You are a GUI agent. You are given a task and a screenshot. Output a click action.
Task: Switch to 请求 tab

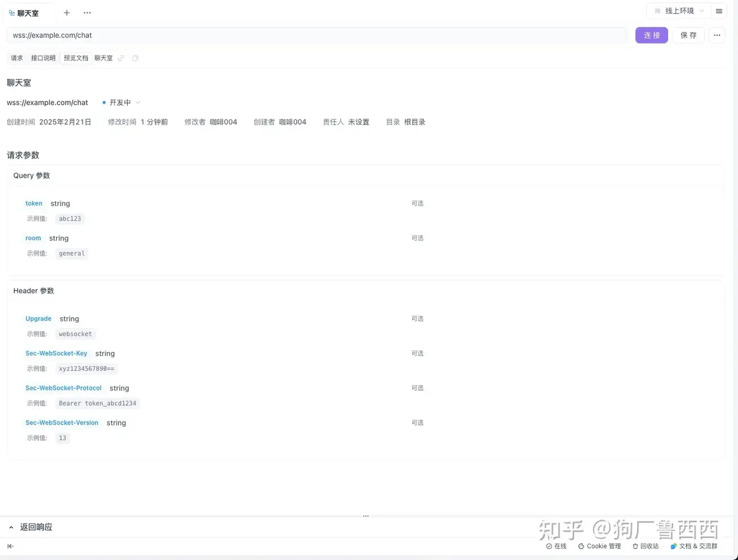pyautogui.click(x=17, y=58)
